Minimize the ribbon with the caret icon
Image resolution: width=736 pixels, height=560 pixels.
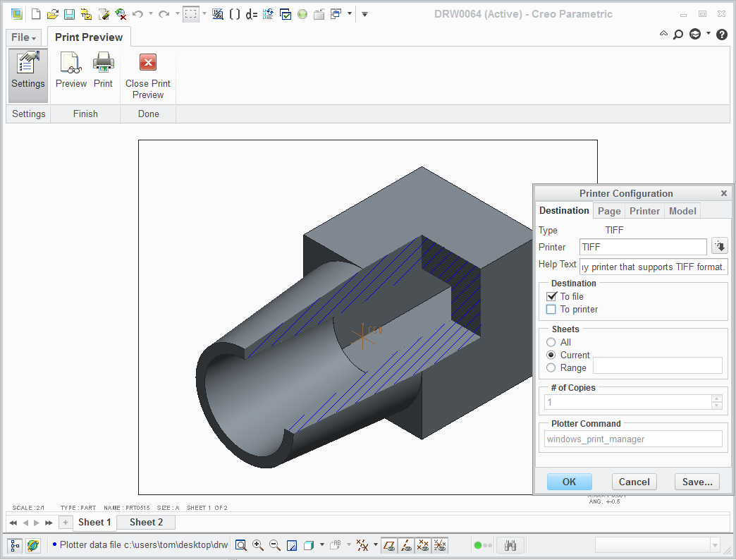[x=663, y=33]
